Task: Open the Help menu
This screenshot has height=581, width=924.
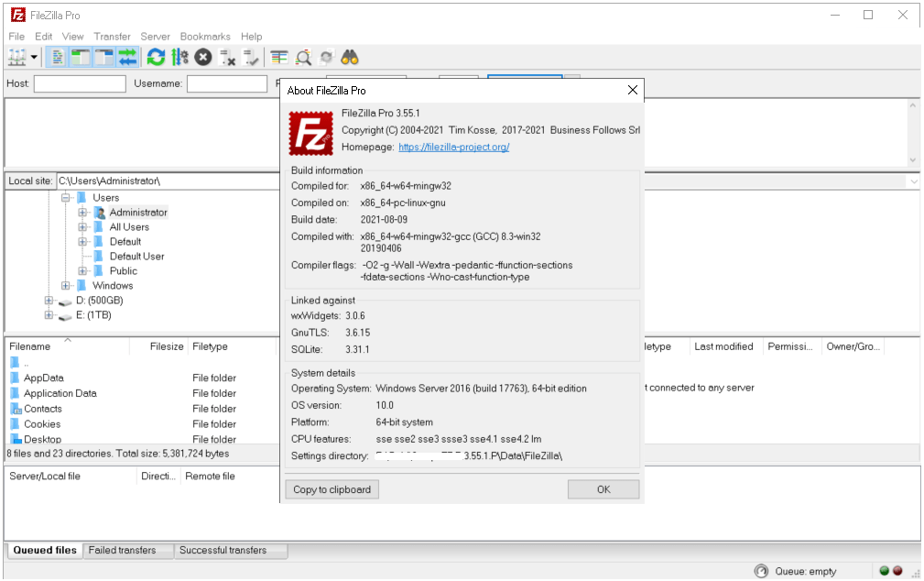Action: [252, 37]
